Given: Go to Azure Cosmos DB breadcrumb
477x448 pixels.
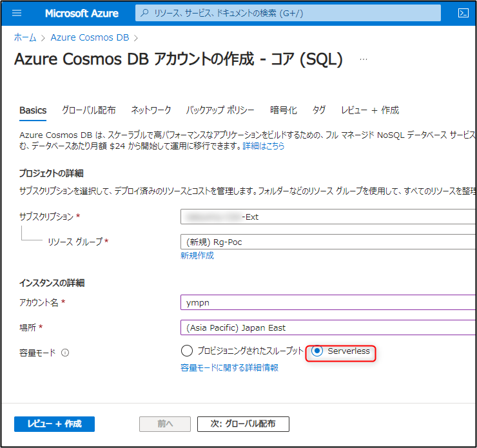Looking at the screenshot, I should (x=90, y=37).
